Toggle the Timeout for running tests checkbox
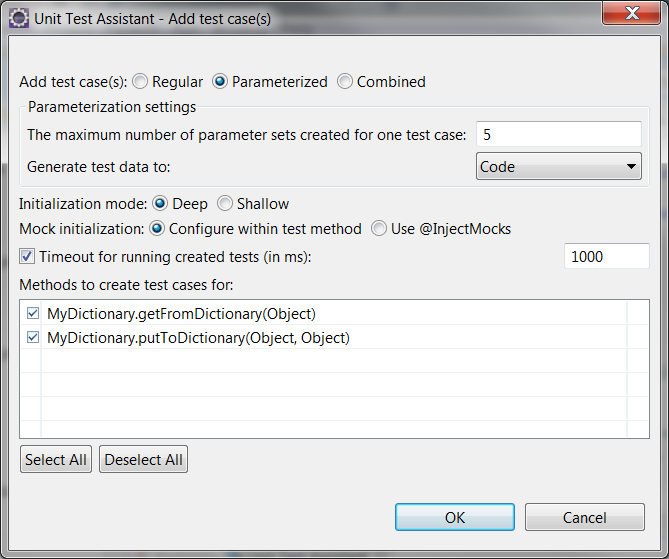669x559 pixels. [27, 256]
